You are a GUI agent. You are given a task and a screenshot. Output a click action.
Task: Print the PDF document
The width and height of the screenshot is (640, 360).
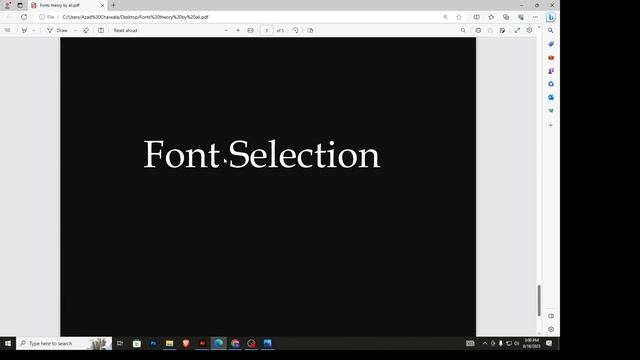click(478, 30)
